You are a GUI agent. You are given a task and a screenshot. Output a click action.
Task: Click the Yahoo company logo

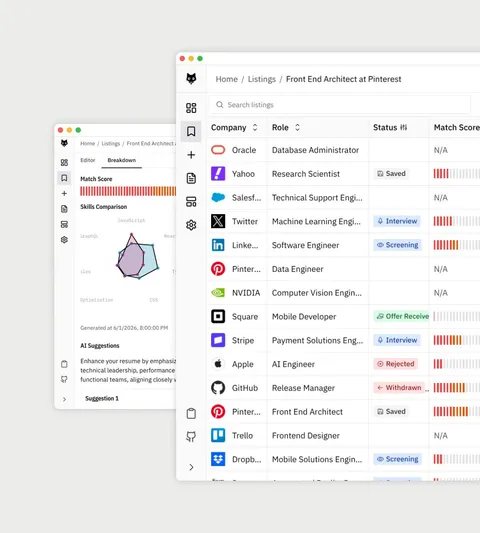[218, 174]
